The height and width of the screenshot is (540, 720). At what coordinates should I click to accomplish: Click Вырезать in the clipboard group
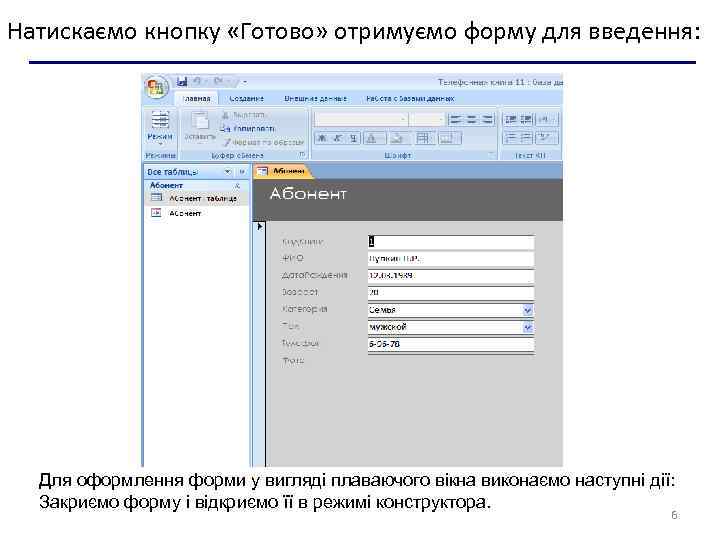[244, 115]
